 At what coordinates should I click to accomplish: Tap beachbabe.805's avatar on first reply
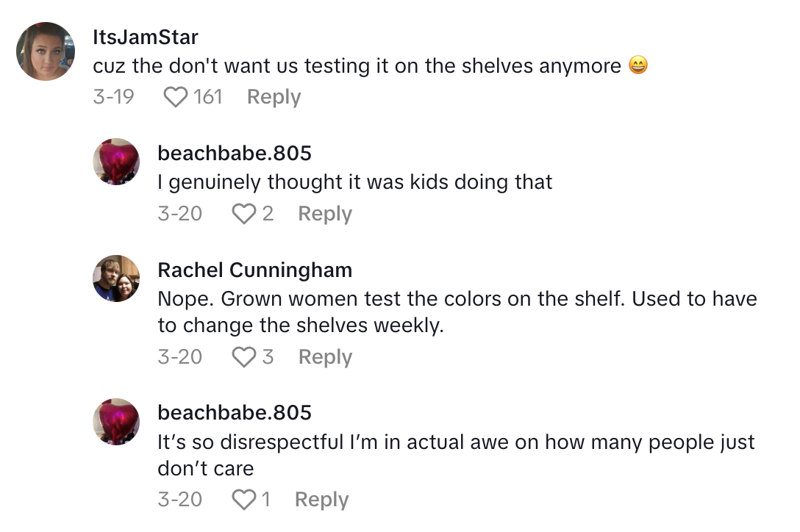click(116, 162)
